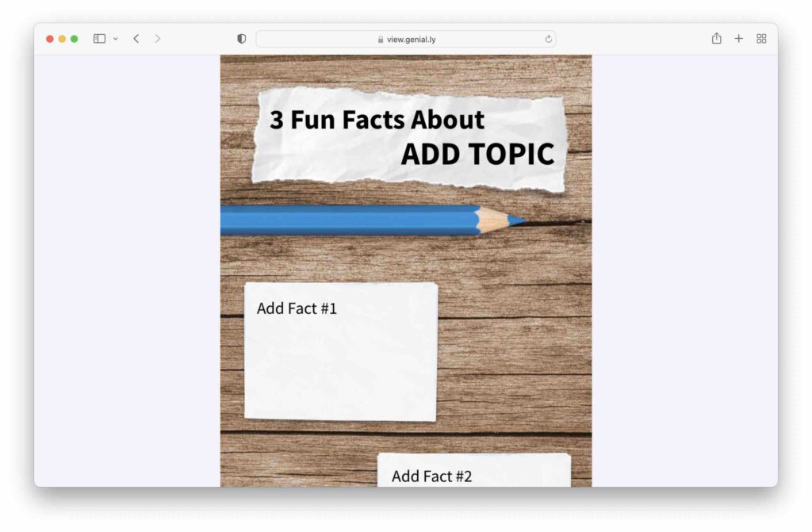Select the back navigation arrow
The height and width of the screenshot is (532, 812).
point(136,38)
